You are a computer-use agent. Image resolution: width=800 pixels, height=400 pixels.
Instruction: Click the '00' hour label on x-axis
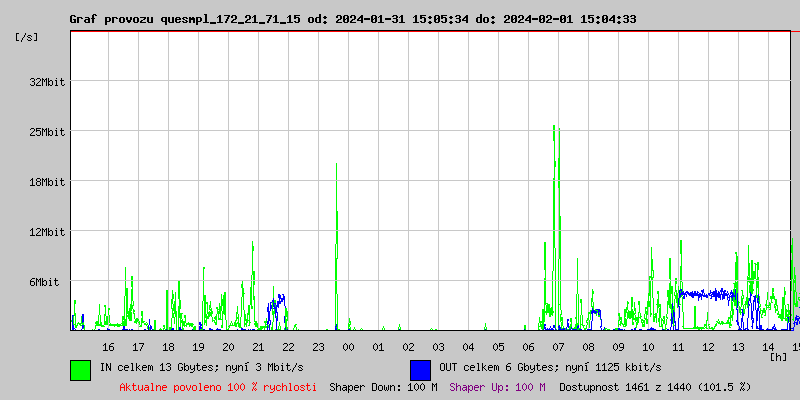point(348,347)
